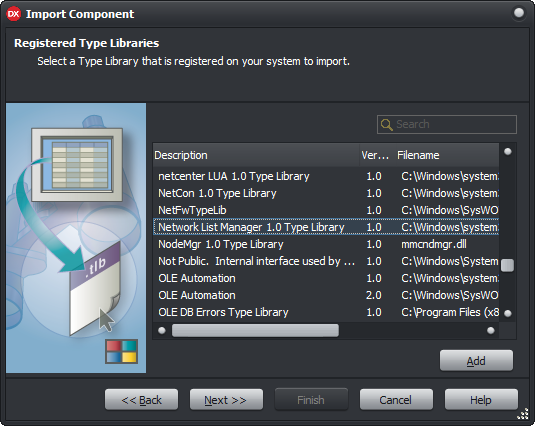Image resolution: width=535 pixels, height=426 pixels.
Task: Click the horizontal scrollbar left arrow
Action: [x=162, y=330]
